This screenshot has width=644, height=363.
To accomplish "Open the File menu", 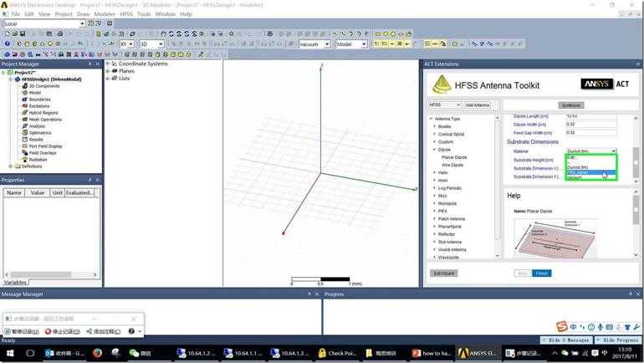I will [15, 14].
